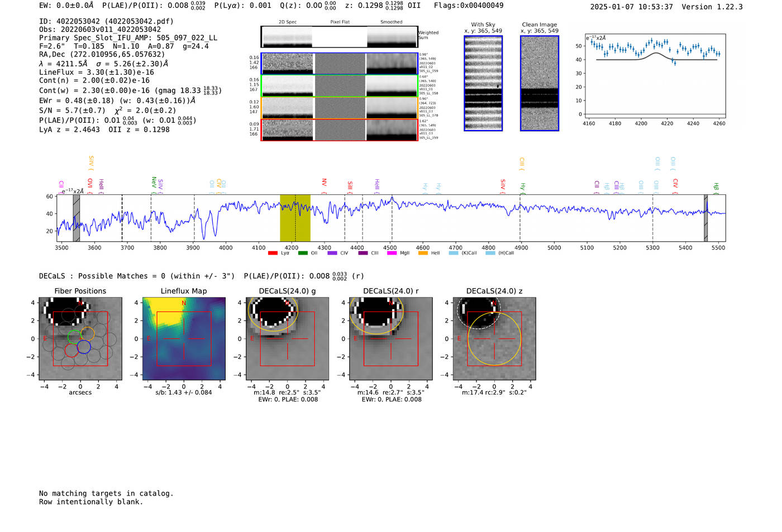Screen dimensions: 782x532
Task: Select the Weighted Sum 2D spectrum strip
Action: 339,37
